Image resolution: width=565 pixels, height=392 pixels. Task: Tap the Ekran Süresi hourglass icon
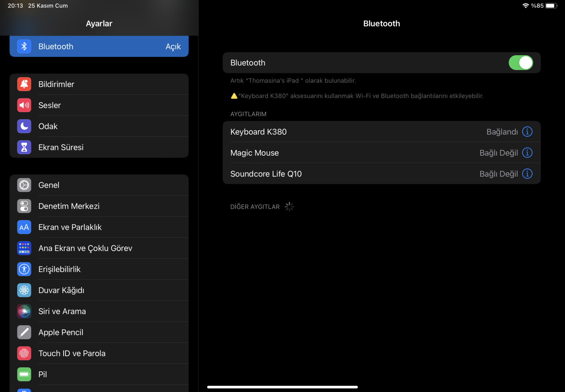24,147
